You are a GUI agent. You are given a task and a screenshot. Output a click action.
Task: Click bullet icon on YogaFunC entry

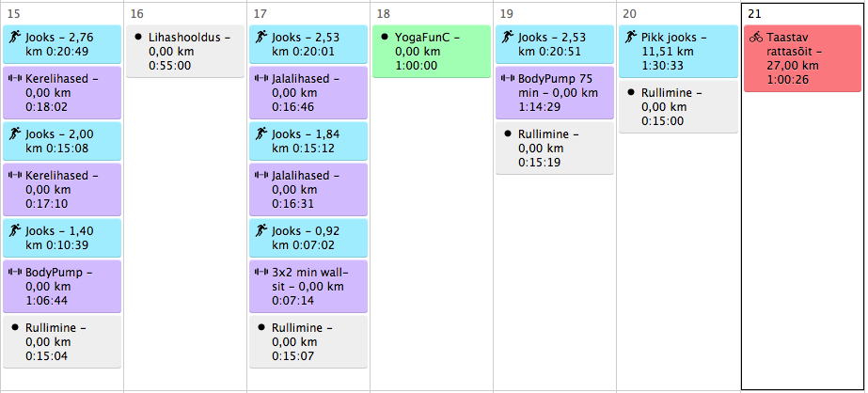click(x=385, y=38)
